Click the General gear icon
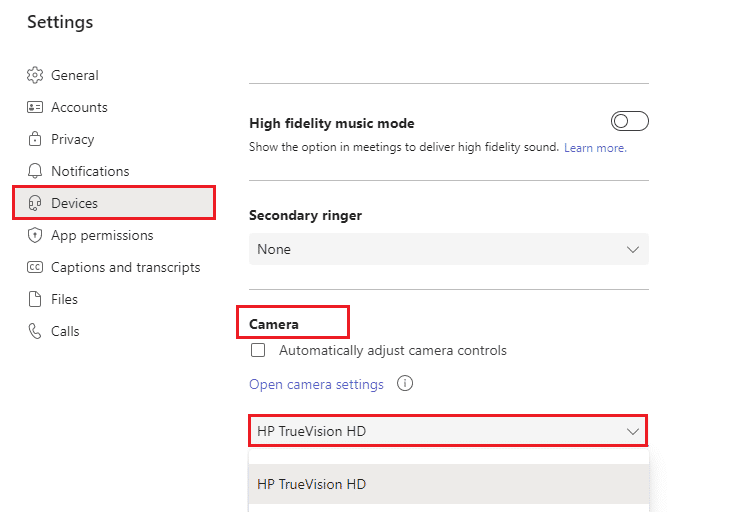The width and height of the screenshot is (730, 512). coord(35,75)
